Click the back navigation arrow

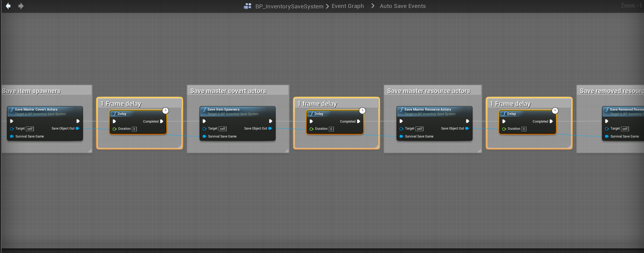pos(8,6)
